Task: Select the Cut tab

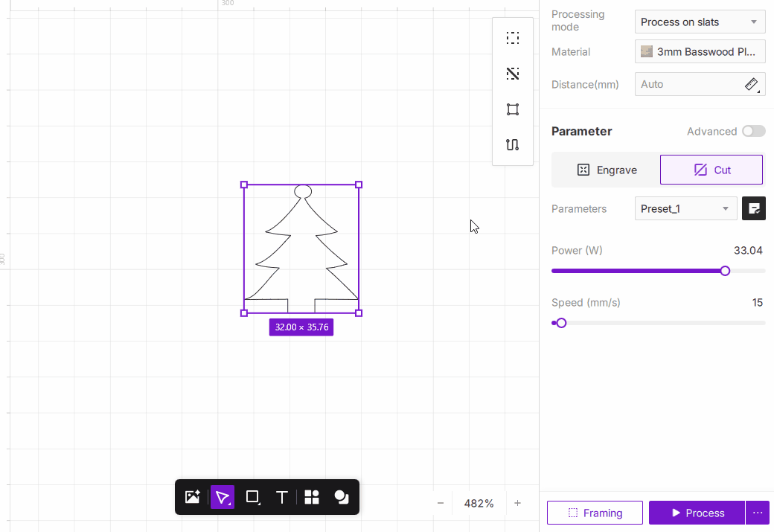Action: pyautogui.click(x=711, y=170)
